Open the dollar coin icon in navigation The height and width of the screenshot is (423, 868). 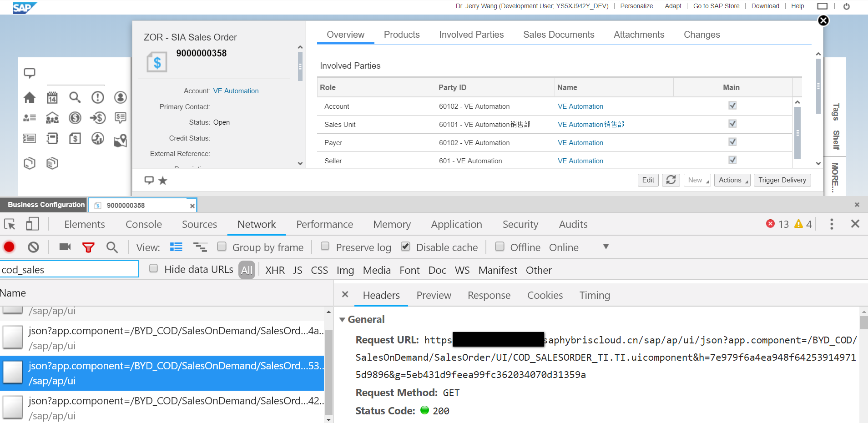pyautogui.click(x=75, y=118)
